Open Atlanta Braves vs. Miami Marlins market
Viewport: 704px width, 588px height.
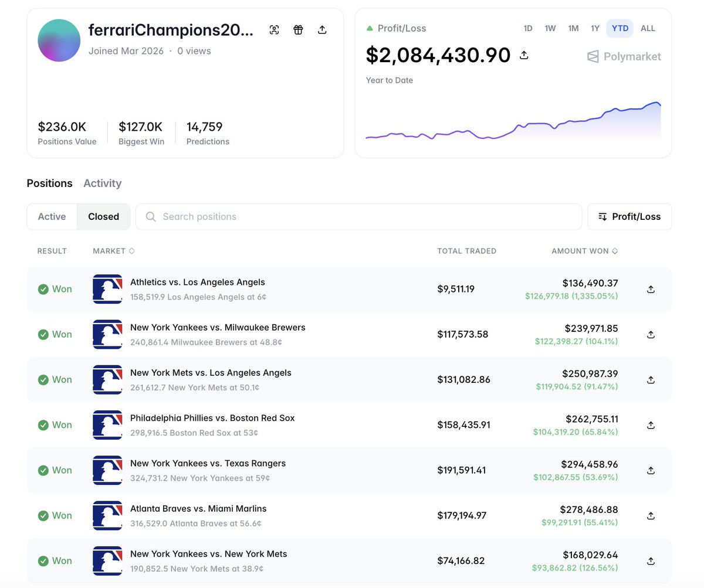tap(198, 508)
